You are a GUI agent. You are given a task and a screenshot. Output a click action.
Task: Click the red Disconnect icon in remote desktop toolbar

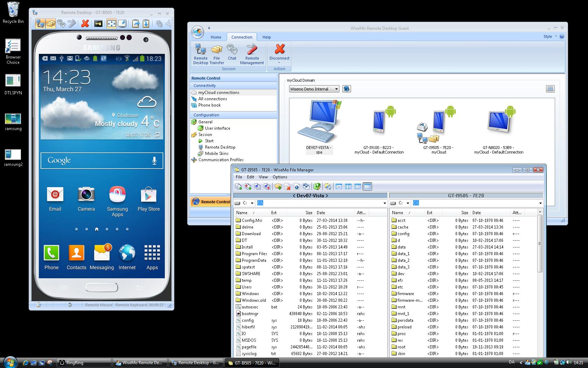coord(84,23)
